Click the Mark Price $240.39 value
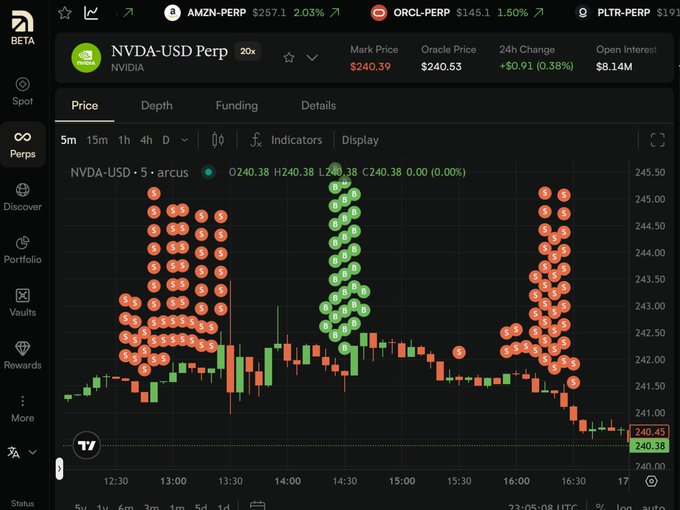Viewport: 680px width, 510px height. pos(370,66)
